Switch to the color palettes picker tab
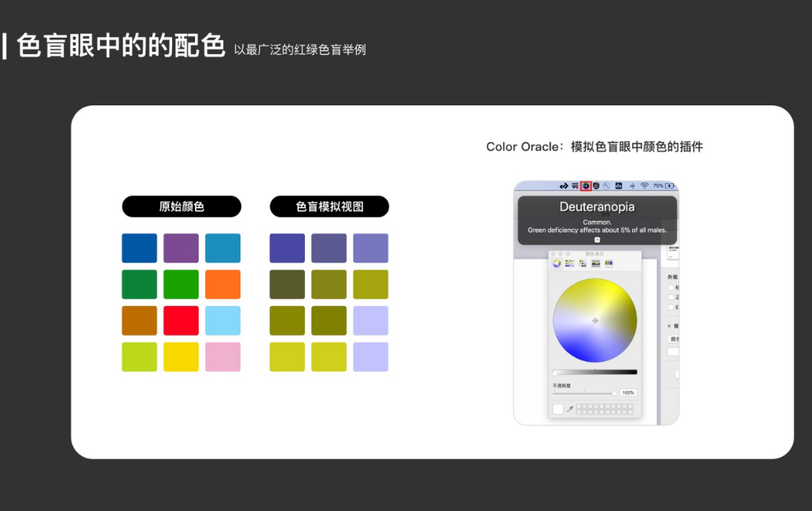 click(582, 263)
